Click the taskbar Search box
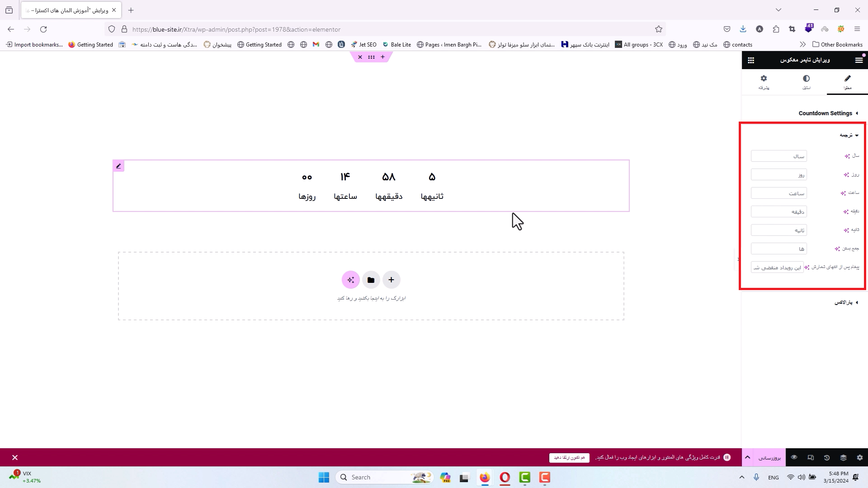 pyautogui.click(x=384, y=477)
